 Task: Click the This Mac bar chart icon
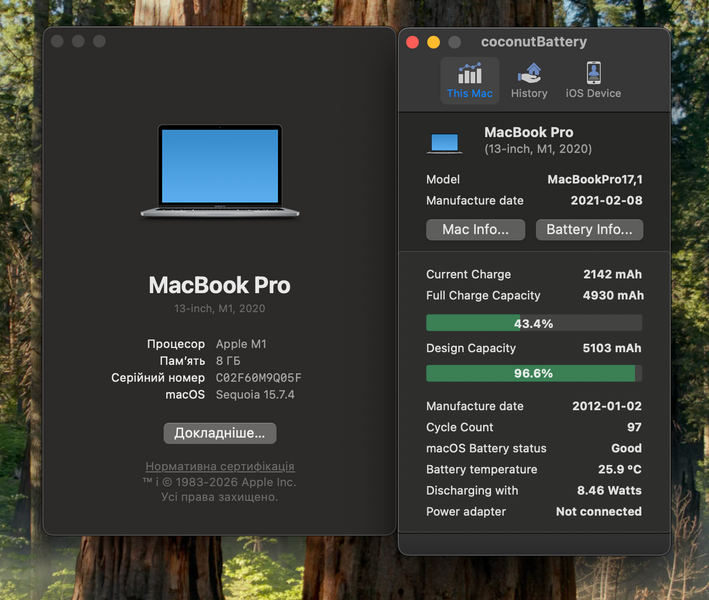[470, 73]
